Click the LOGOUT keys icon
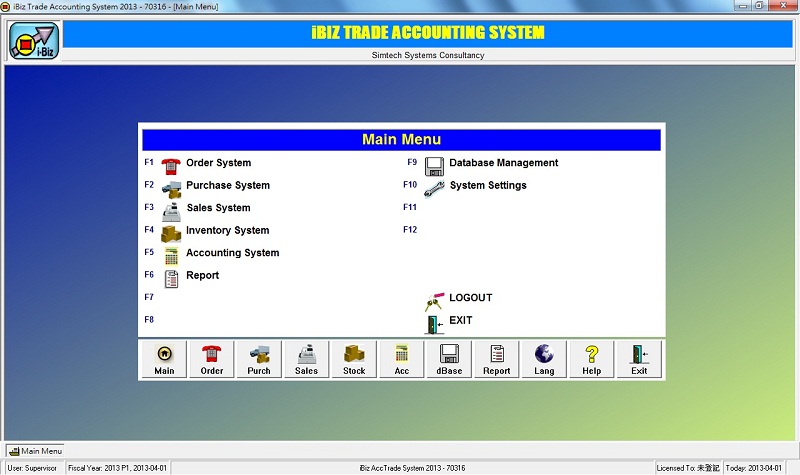The width and height of the screenshot is (800, 475). (434, 302)
